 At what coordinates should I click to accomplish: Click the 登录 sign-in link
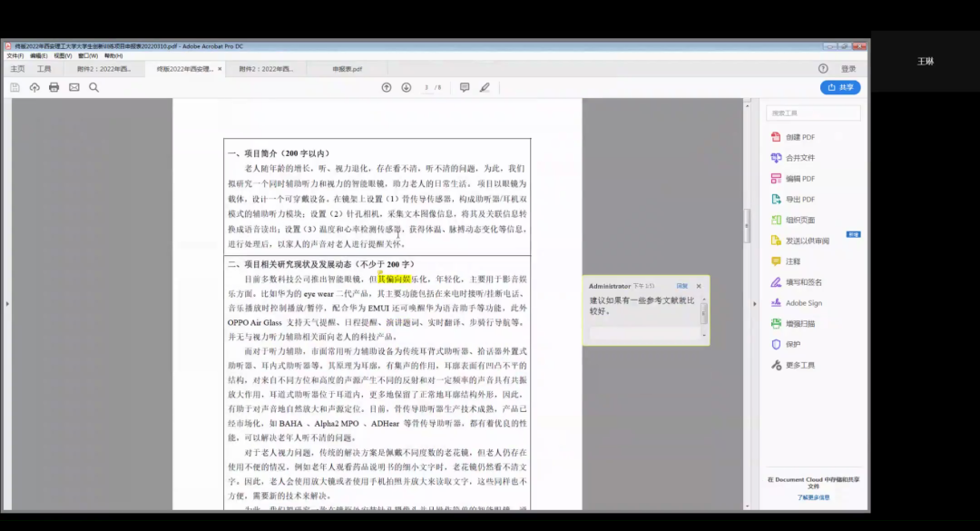coord(848,69)
